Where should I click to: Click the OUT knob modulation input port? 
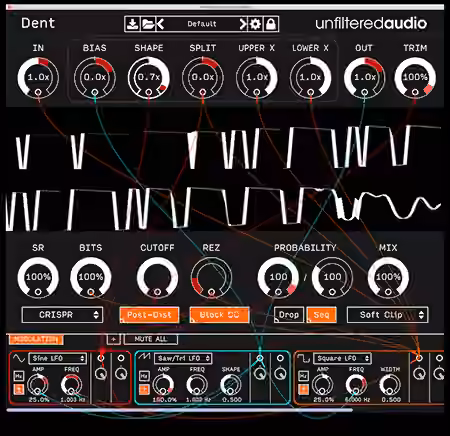coord(364,92)
